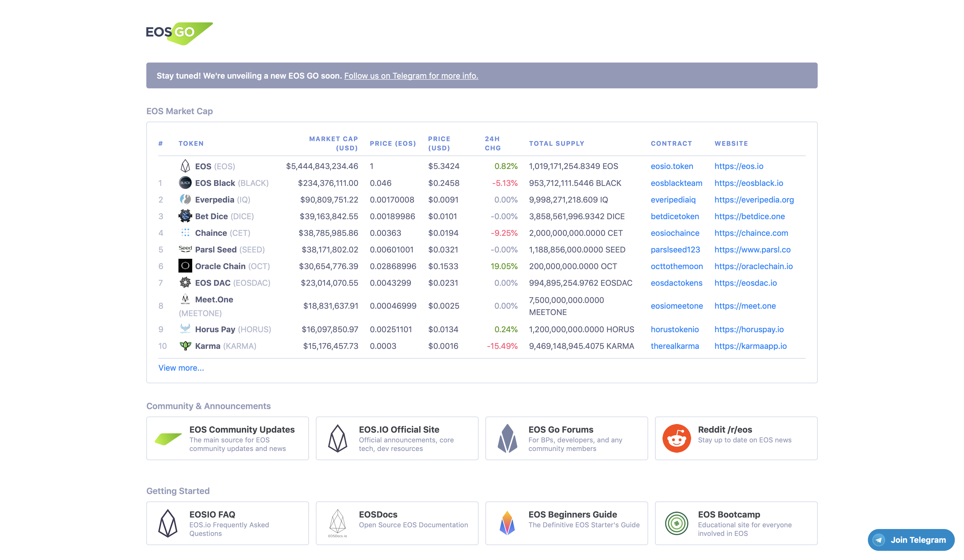This screenshot has width=964, height=560.
Task: Click the EOS Beginners Guide card title
Action: click(x=573, y=514)
